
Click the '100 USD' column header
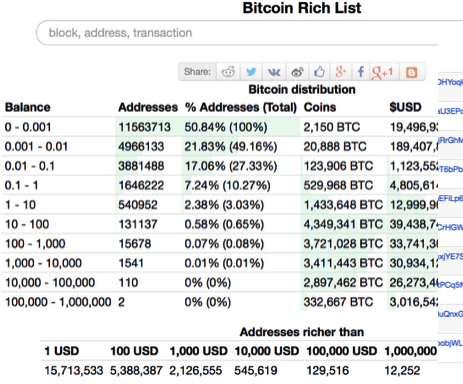(134, 351)
